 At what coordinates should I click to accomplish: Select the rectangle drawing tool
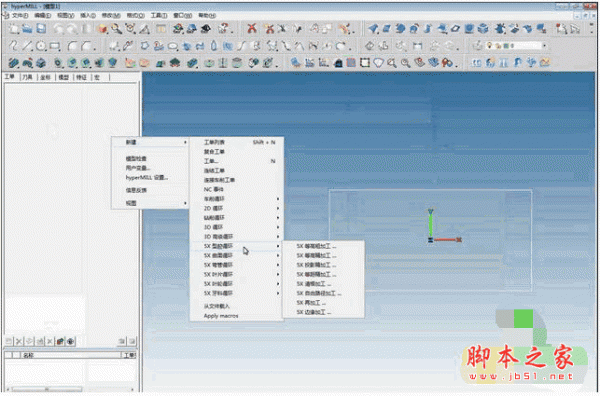pyautogui.click(x=55, y=46)
